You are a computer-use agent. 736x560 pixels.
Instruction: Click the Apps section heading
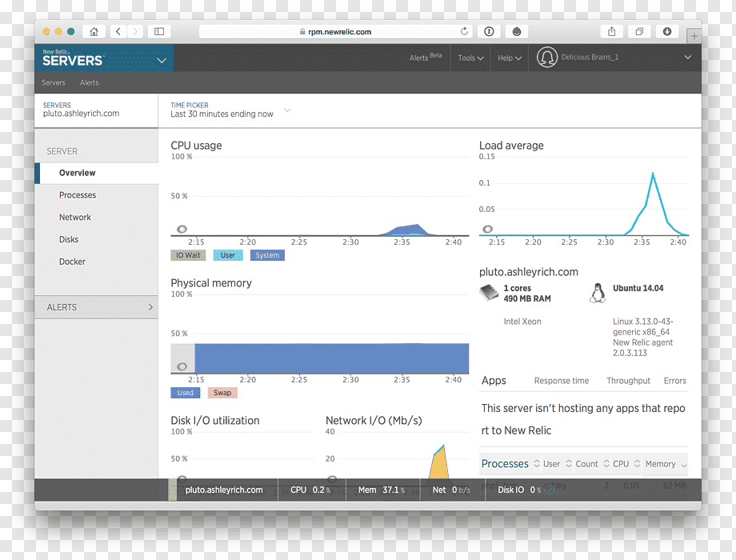494,381
